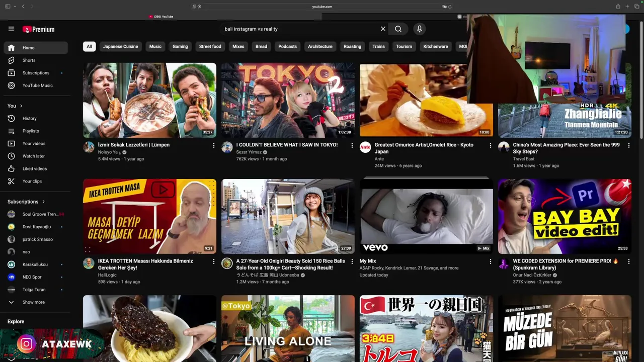Open Soul Groove channel subscription
Image resolution: width=644 pixels, height=362 pixels.
point(36,214)
